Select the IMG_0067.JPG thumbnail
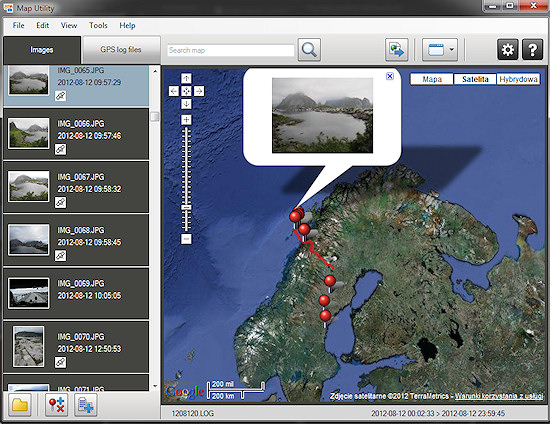Viewport: 550px width, 424px height. pyautogui.click(x=29, y=187)
